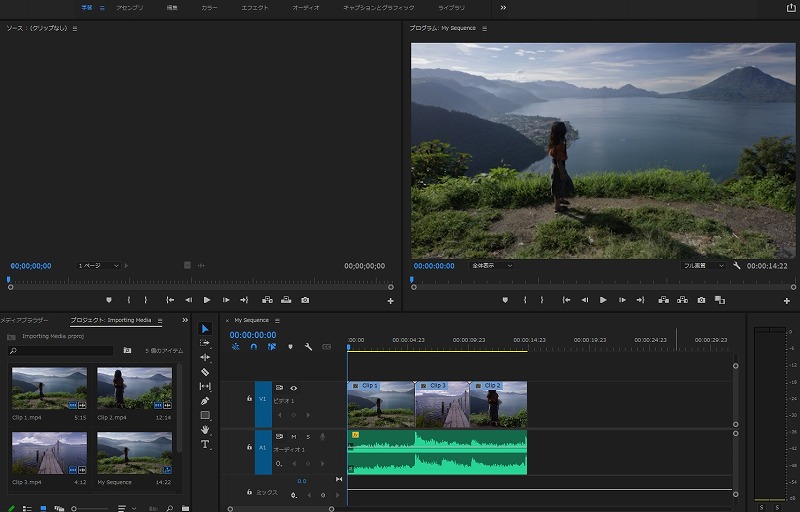800x512 pixels.
Task: Play in the Source monitor
Action: click(207, 300)
